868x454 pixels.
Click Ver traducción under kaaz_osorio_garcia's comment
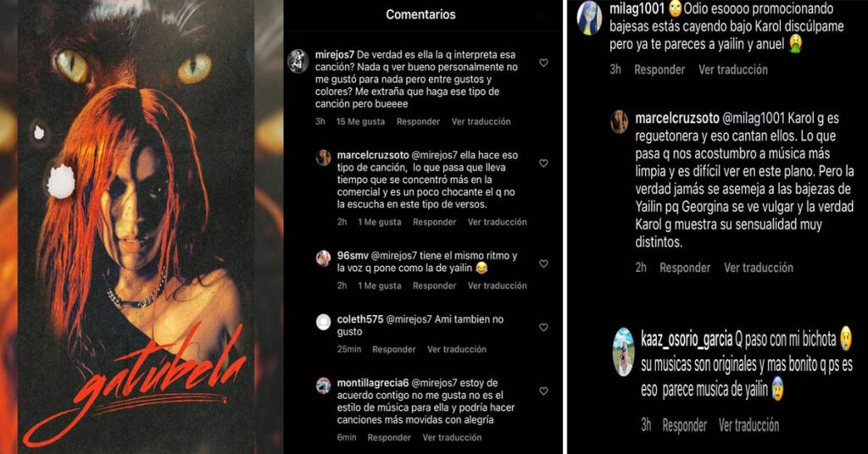point(748,425)
